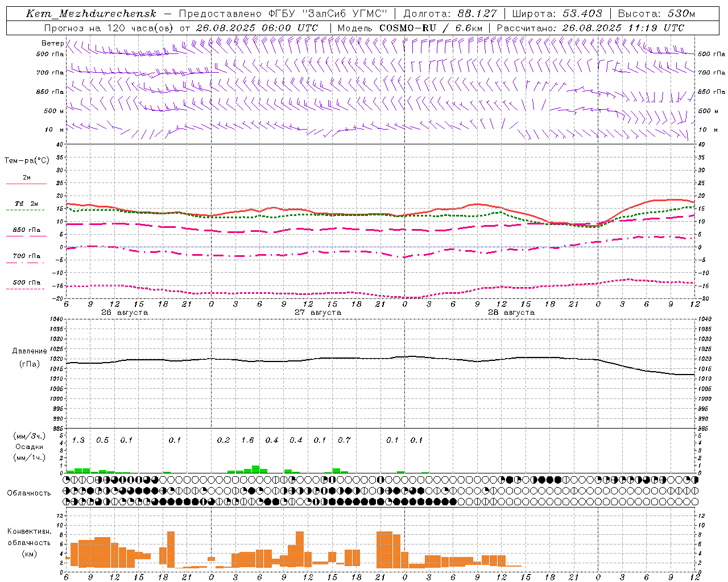Click the 'Осадки' precipitation label
Image resolution: width=728 pixels, height=582 pixels.
point(30,447)
